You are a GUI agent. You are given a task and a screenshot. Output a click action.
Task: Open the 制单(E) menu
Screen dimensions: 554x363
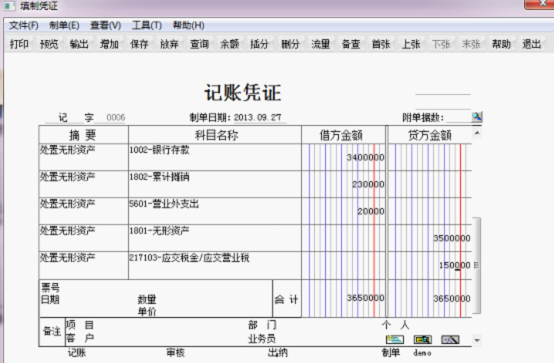tap(64, 25)
